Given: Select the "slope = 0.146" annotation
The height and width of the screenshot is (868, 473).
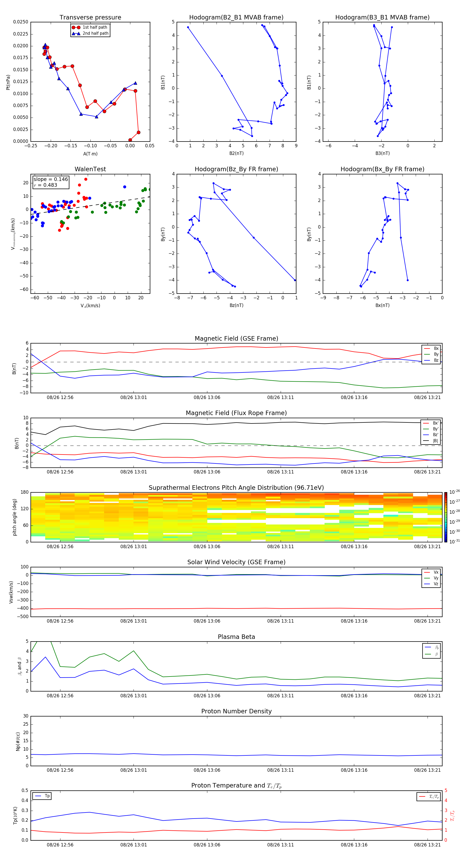Looking at the screenshot, I should (x=50, y=179).
